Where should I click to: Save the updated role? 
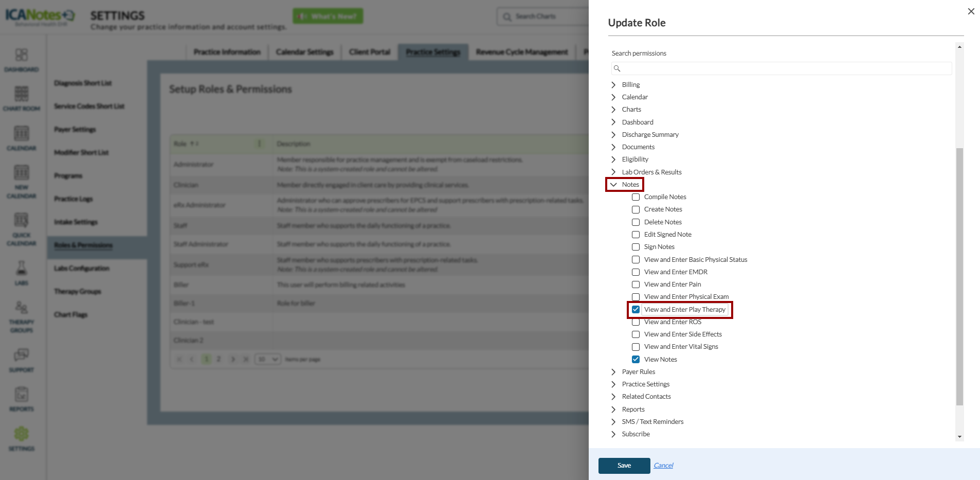tap(624, 466)
